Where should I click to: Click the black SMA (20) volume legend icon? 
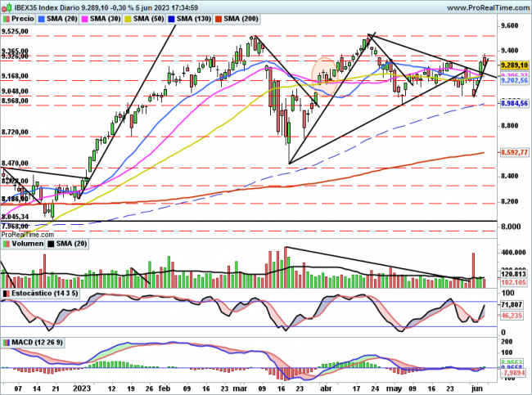click(x=51, y=244)
